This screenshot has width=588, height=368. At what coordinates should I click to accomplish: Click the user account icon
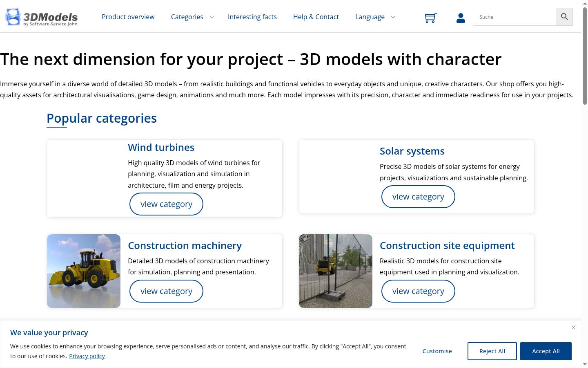tap(461, 18)
